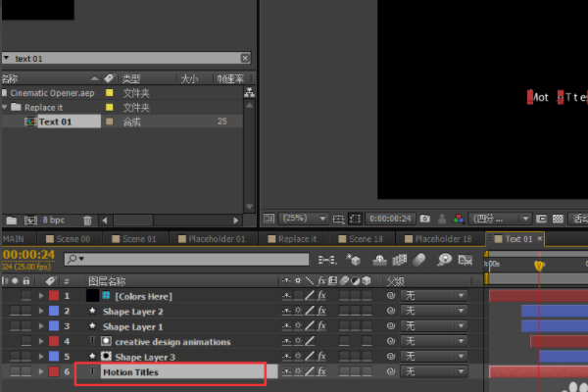Select the Text 01 composition item
The height and width of the screenshot is (392, 588).
[55, 122]
